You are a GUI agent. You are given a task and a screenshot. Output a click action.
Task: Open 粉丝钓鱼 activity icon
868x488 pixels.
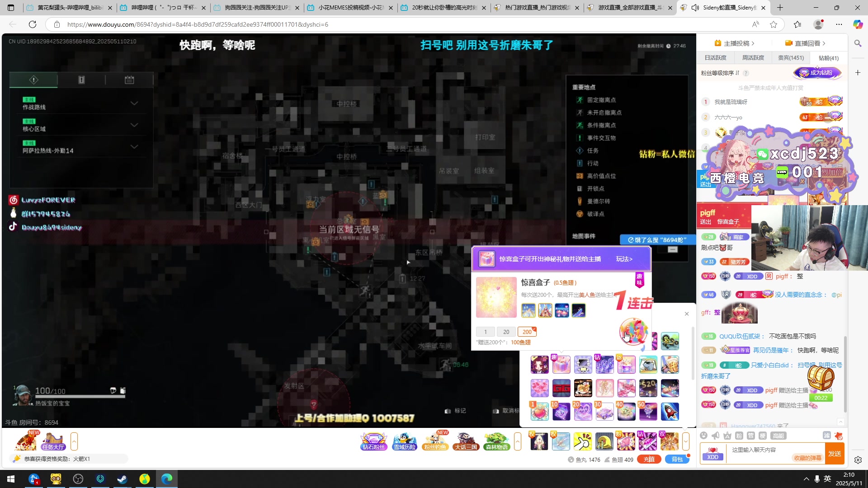[435, 441]
